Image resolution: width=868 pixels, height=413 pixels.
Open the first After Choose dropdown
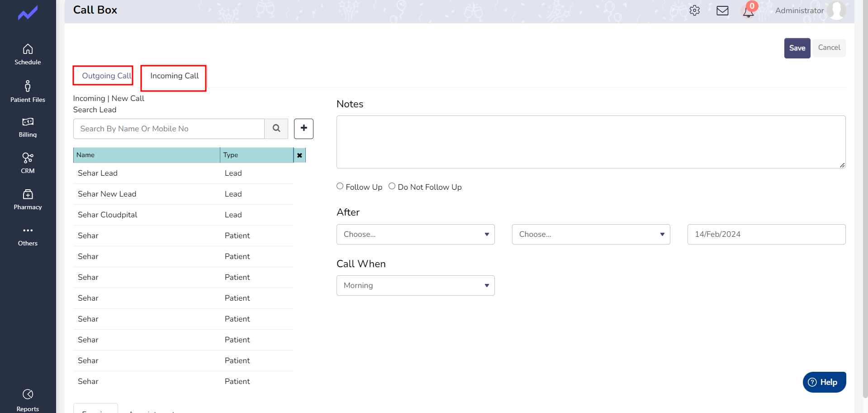tap(416, 234)
